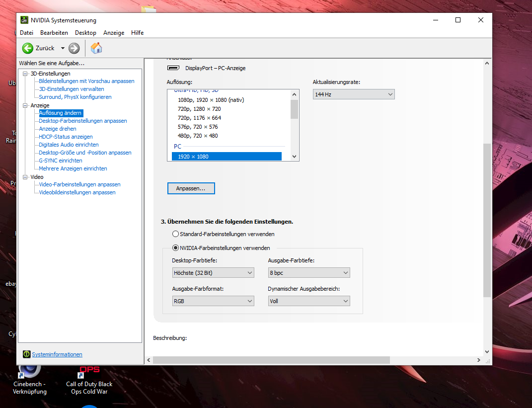Open Aktualisierungsrate 144 Hz dropdown
Viewport: 532px width, 408px height.
(x=354, y=94)
